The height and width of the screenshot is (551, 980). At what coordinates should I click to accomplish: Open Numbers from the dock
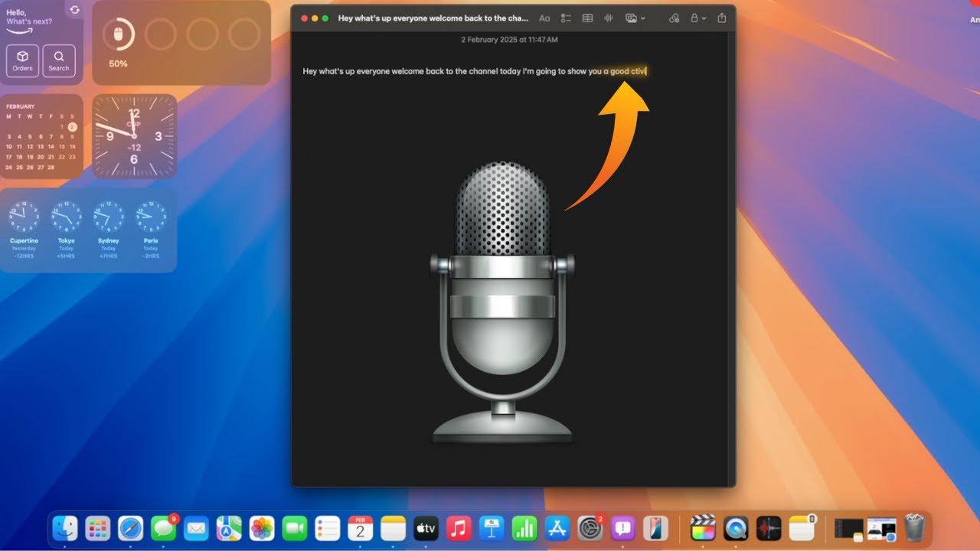click(x=524, y=528)
